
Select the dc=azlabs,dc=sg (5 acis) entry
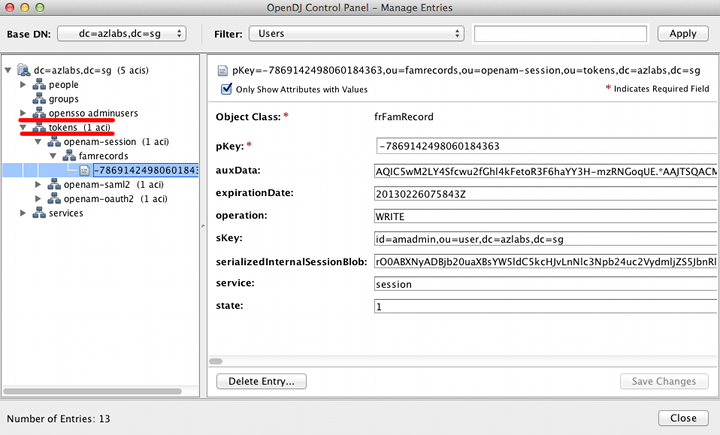pos(91,70)
